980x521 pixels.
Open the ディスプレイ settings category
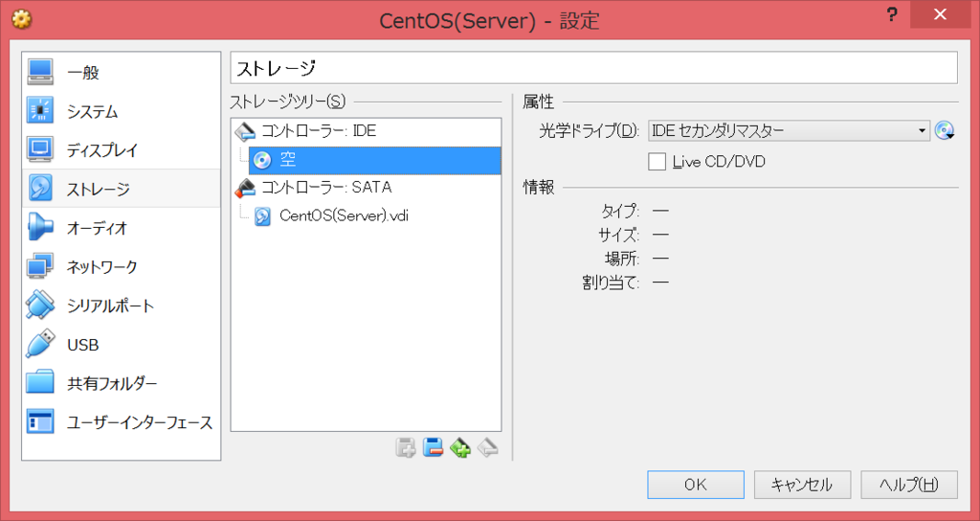point(122,150)
